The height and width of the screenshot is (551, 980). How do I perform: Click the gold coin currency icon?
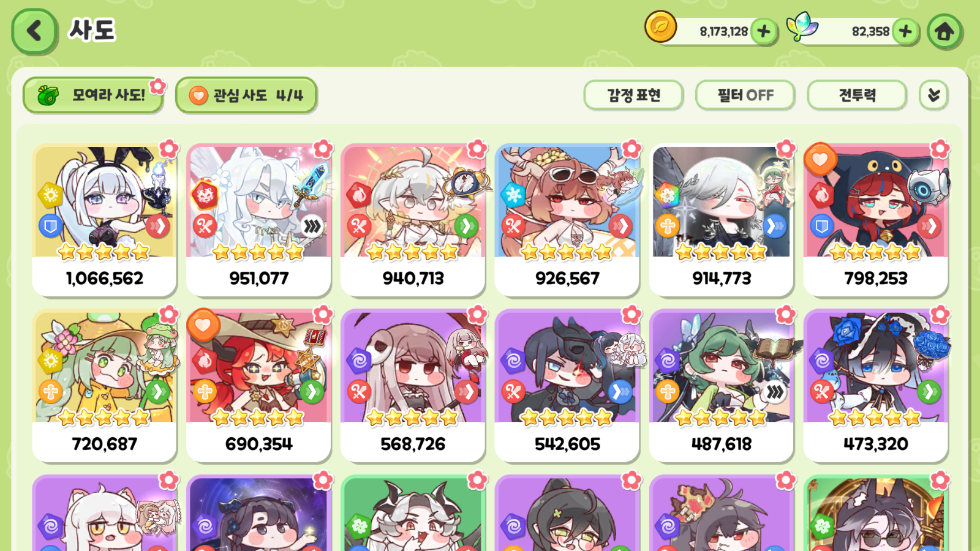[660, 27]
